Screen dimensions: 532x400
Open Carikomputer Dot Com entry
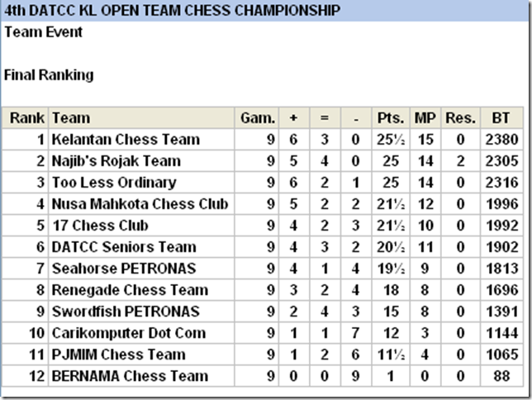point(129,333)
